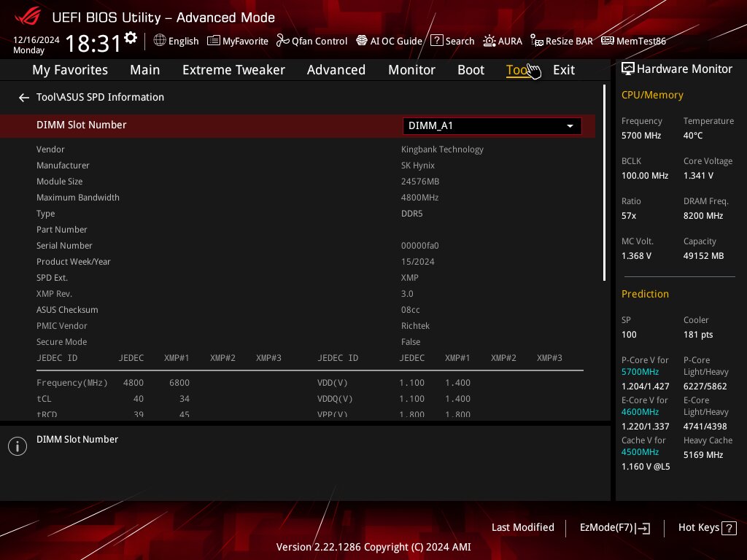Image resolution: width=747 pixels, height=560 pixels.
Task: Click DRAM Freq. value 8200 MHz
Action: [703, 216]
